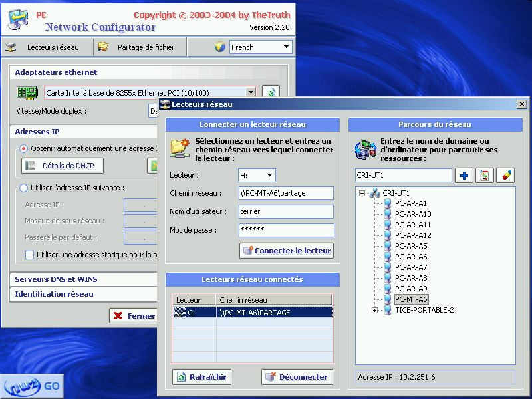The width and height of the screenshot is (532, 399).
Task: Collapse the CRI-UT1 tree node
Action: click(x=362, y=194)
